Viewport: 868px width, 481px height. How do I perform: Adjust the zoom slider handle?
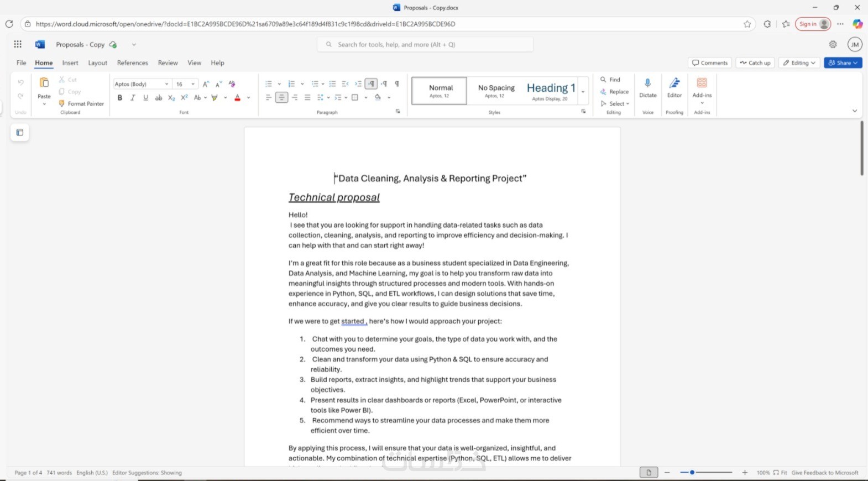[x=692, y=472]
